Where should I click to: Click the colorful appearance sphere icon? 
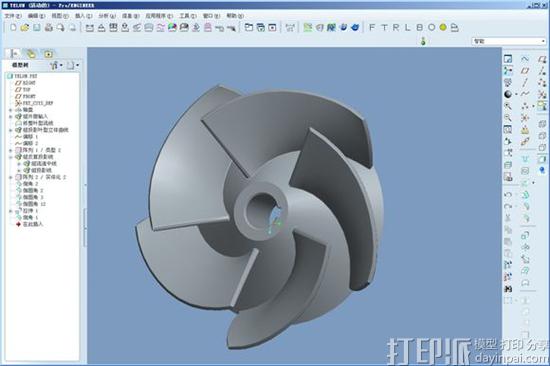point(172,27)
